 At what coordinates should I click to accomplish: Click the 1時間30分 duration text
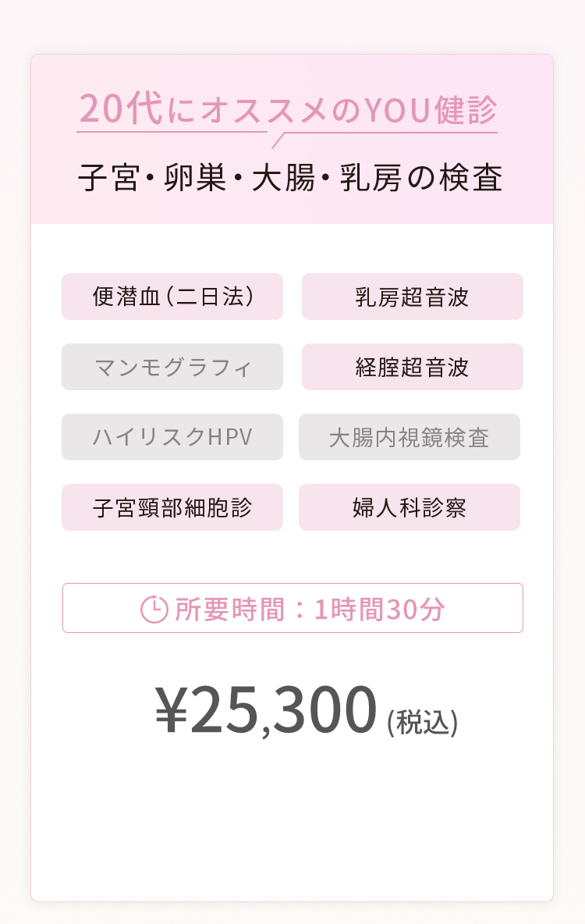tap(379, 609)
